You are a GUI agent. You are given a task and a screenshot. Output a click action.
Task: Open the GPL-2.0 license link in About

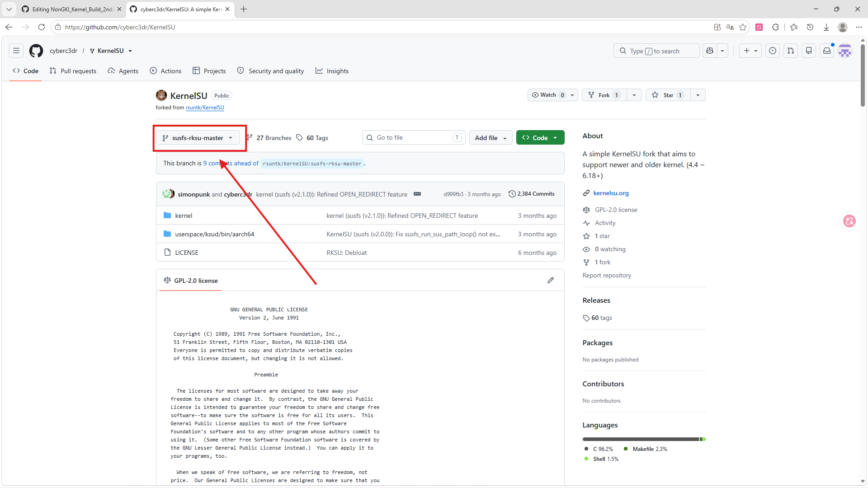[x=616, y=210]
